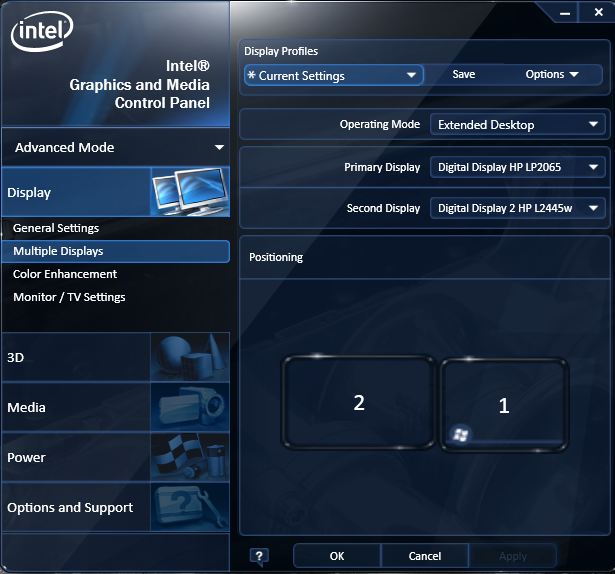Viewport: 615px width, 574px height.
Task: Click the Primary Display label
Action: click(x=382, y=167)
